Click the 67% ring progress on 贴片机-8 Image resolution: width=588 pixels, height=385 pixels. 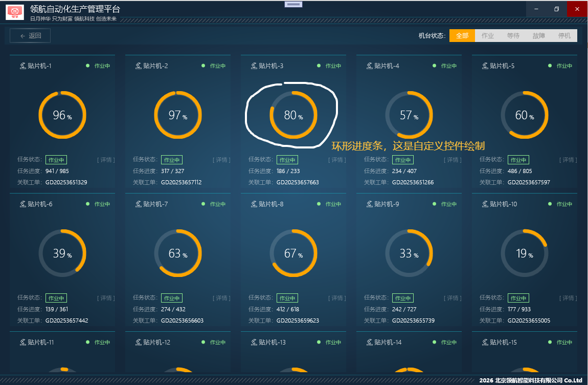click(293, 253)
